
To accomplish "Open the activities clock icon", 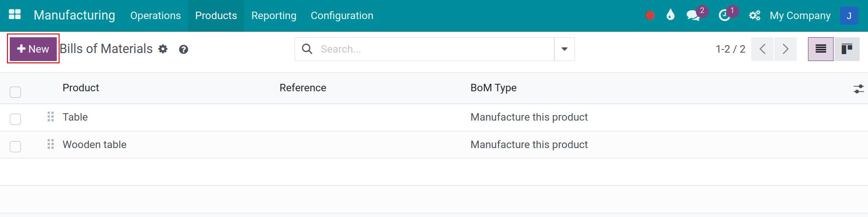I will (x=724, y=15).
